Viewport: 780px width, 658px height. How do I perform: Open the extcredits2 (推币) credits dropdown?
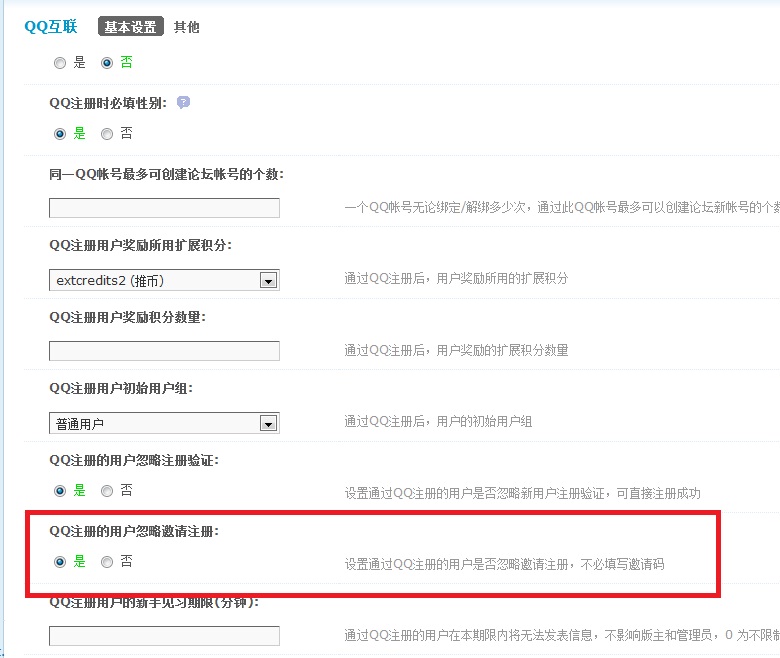tap(164, 280)
